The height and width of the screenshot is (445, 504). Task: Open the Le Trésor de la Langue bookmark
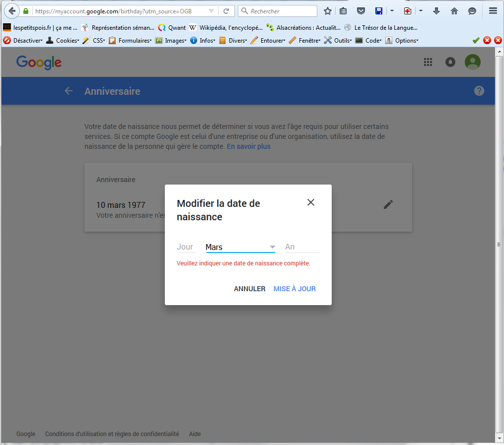click(x=380, y=28)
